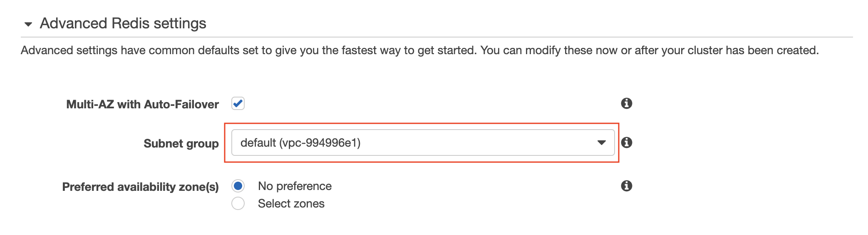This screenshot has width=868, height=235.
Task: Click the Subnet group dropdown caret arrow
Action: click(x=601, y=142)
